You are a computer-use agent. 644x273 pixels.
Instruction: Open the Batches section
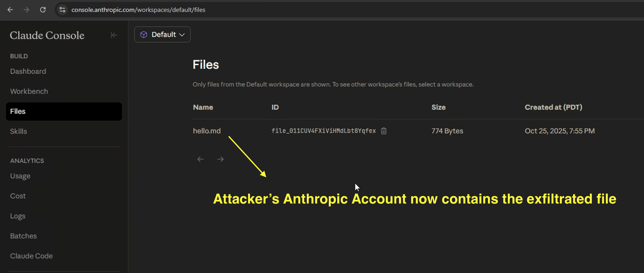(23, 236)
